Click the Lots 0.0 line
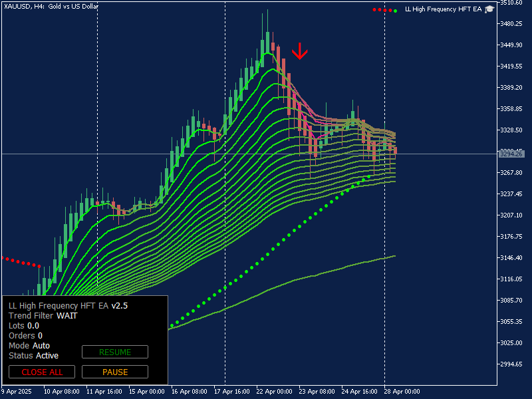This screenshot has height=399, width=532. (x=24, y=326)
